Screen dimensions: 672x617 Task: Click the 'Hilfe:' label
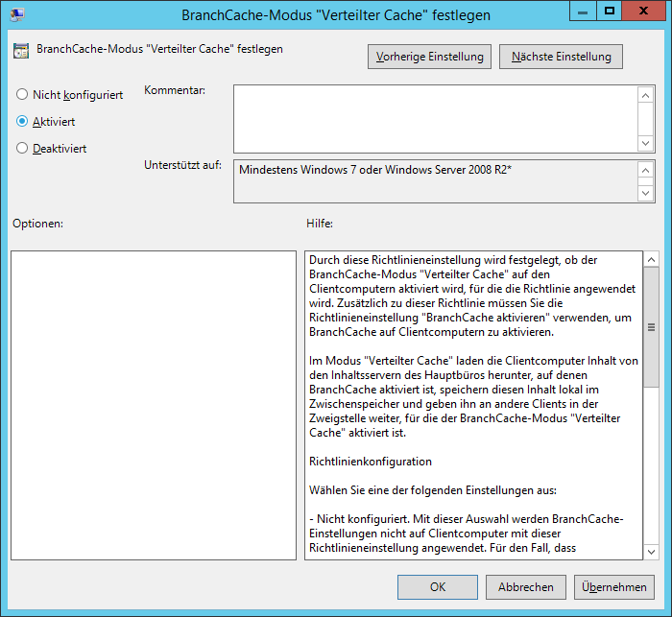pos(320,224)
